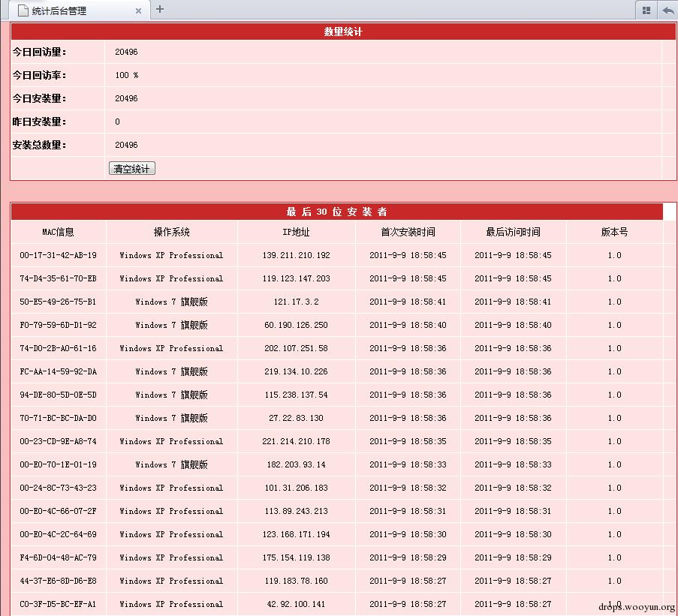The image size is (678, 616).
Task: Click the 操作系统 column header
Action: pyautogui.click(x=172, y=232)
